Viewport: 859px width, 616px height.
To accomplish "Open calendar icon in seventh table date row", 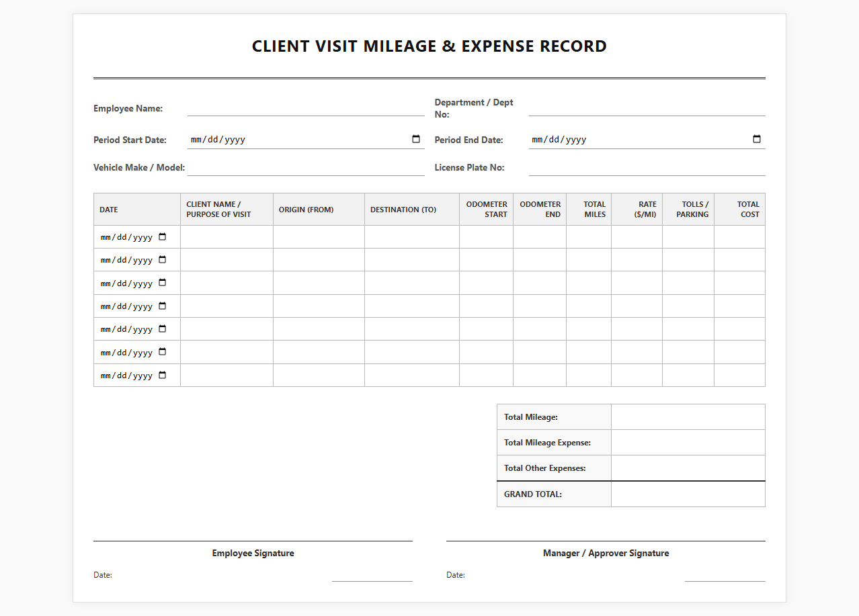I will tap(162, 376).
